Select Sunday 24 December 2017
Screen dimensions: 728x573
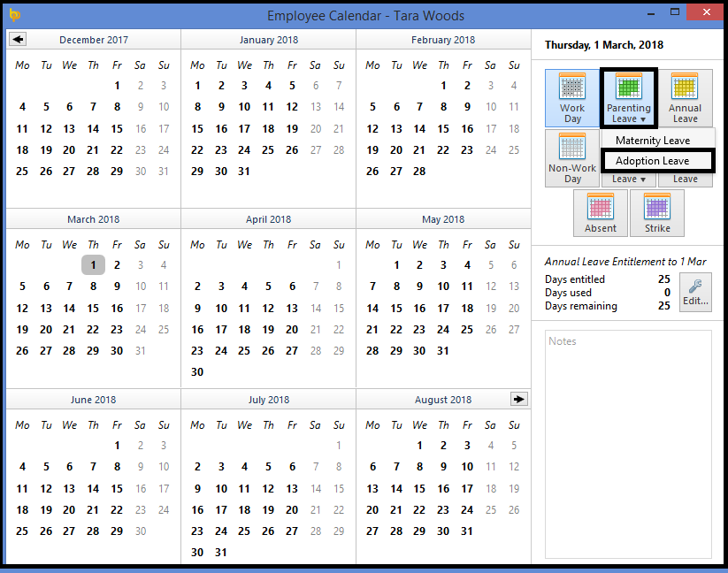[164, 149]
